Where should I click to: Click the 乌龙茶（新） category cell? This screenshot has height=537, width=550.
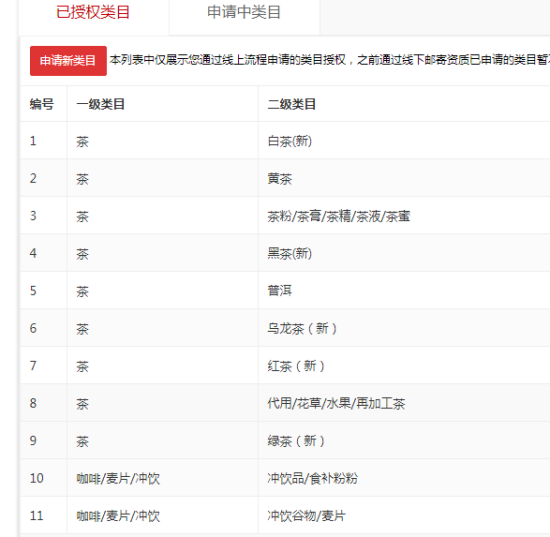[x=302, y=329]
